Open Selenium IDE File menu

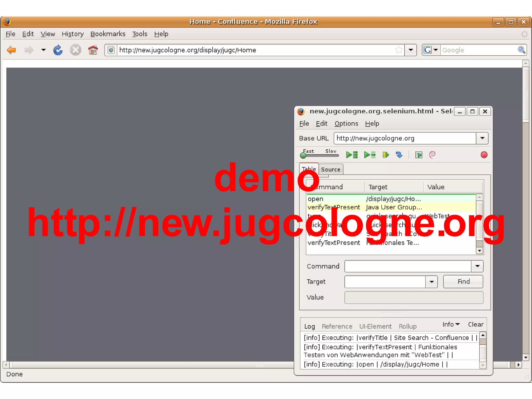coord(304,123)
